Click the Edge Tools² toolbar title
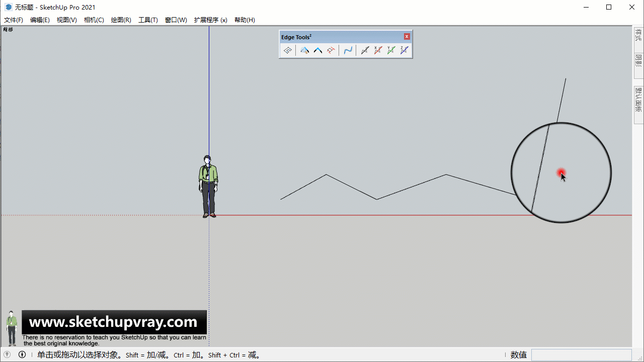The width and height of the screenshot is (644, 362). tap(296, 37)
